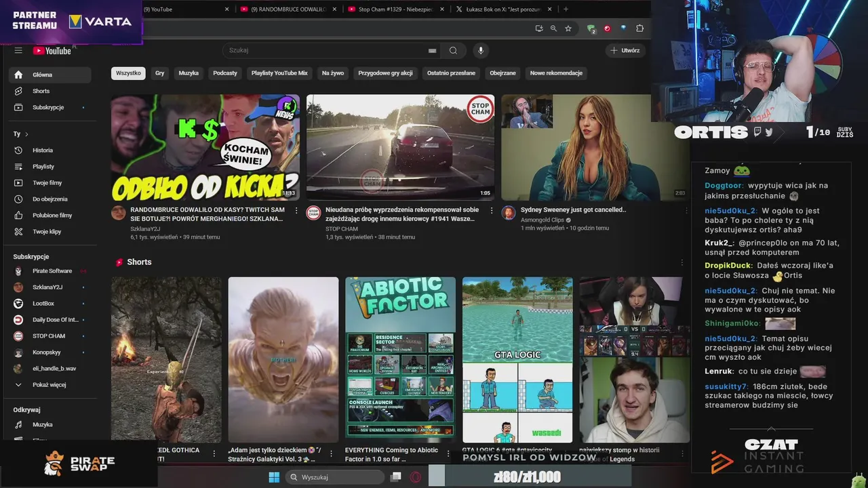
Task: Select Playlisty YouTube Mix chip
Action: tap(279, 73)
